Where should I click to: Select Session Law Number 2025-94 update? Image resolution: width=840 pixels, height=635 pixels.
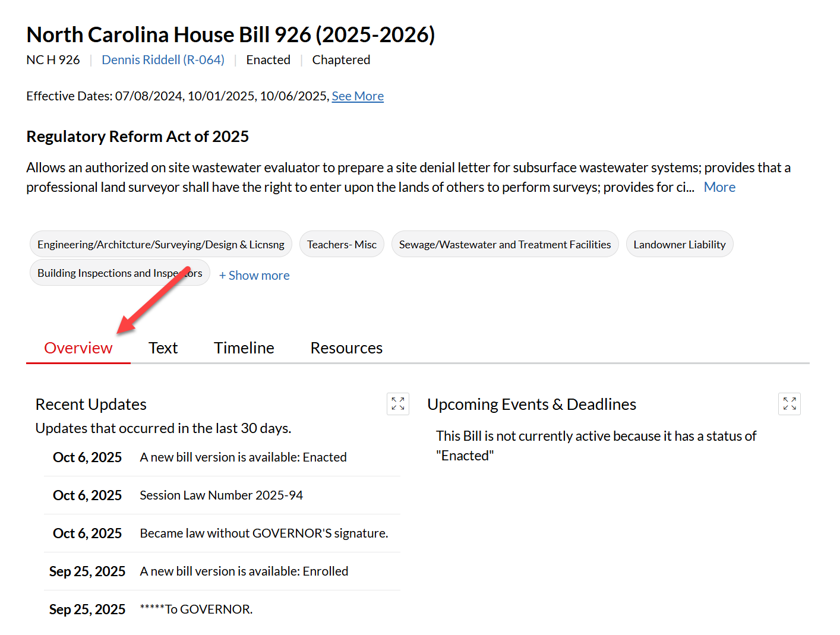click(221, 495)
